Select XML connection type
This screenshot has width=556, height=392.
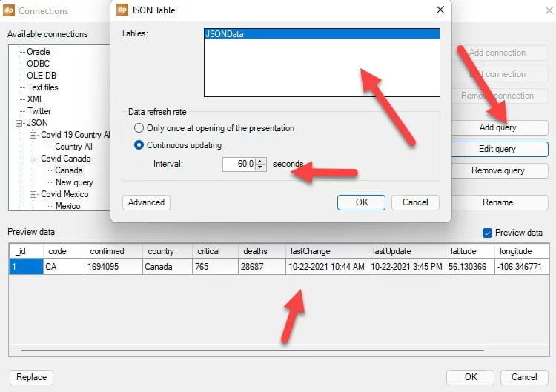tap(35, 99)
